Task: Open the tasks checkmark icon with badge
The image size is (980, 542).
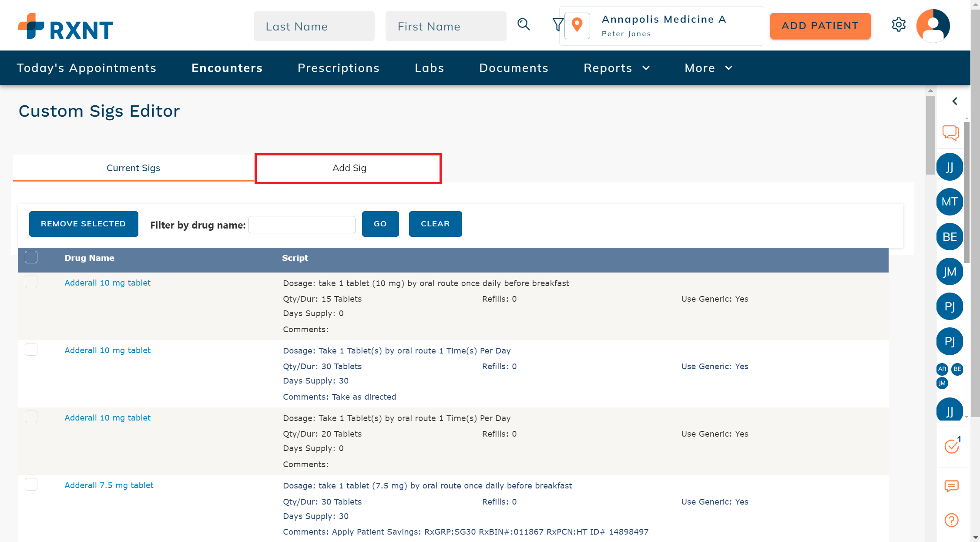Action: coord(952,445)
